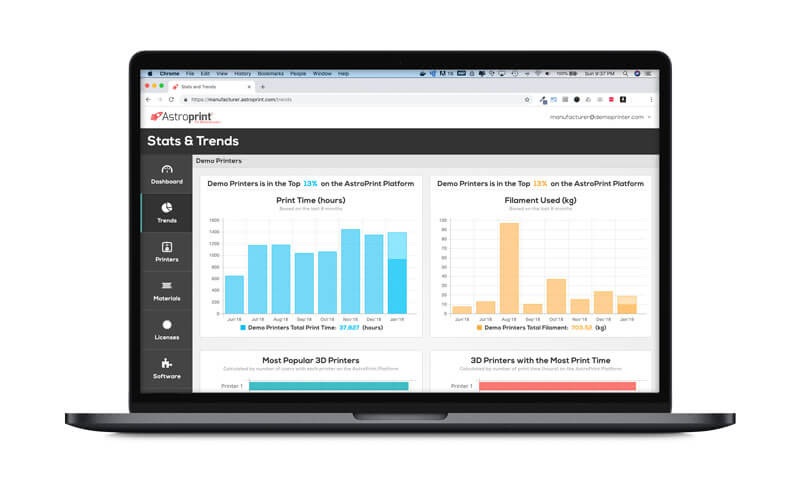Open the Chrome menu in the menu bar
This screenshot has height=495, width=800.
coord(169,73)
